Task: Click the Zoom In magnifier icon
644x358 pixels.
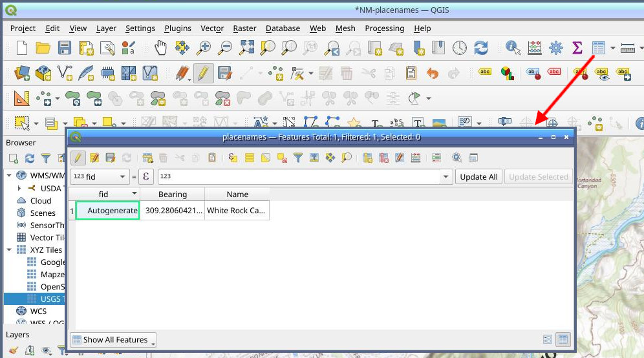Action: pos(204,48)
